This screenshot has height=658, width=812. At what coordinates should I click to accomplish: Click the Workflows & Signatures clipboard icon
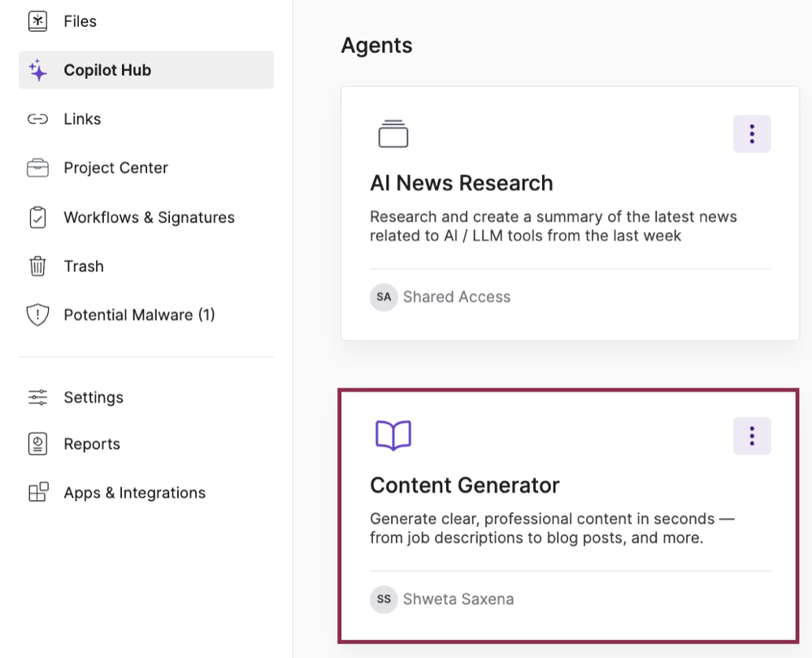[37, 218]
